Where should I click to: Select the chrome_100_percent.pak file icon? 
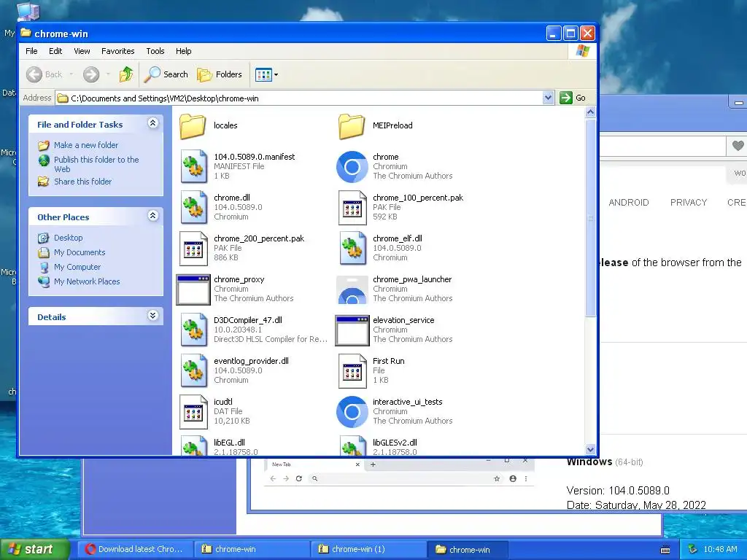pyautogui.click(x=352, y=207)
